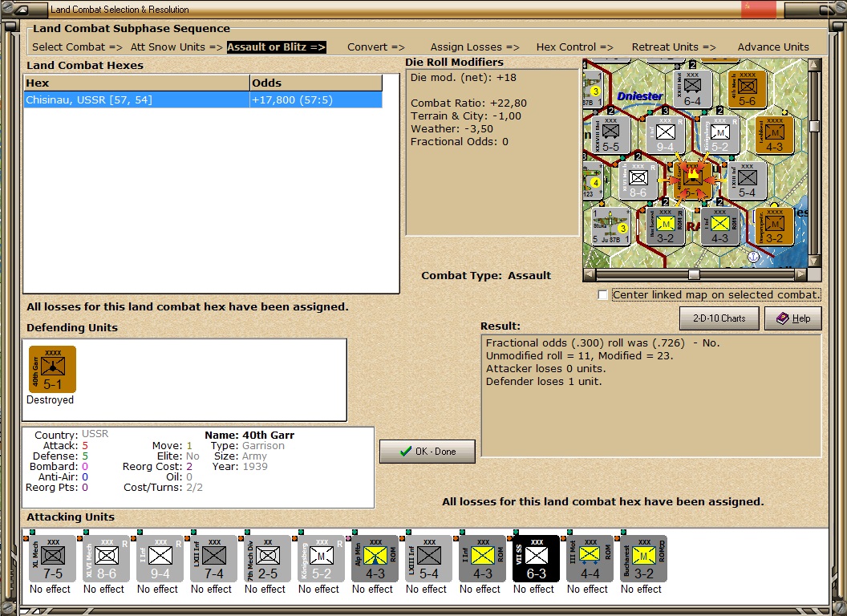The image size is (847, 616).
Task: Click the yellow 3-2 ROM unit on minimap
Action: [666, 227]
